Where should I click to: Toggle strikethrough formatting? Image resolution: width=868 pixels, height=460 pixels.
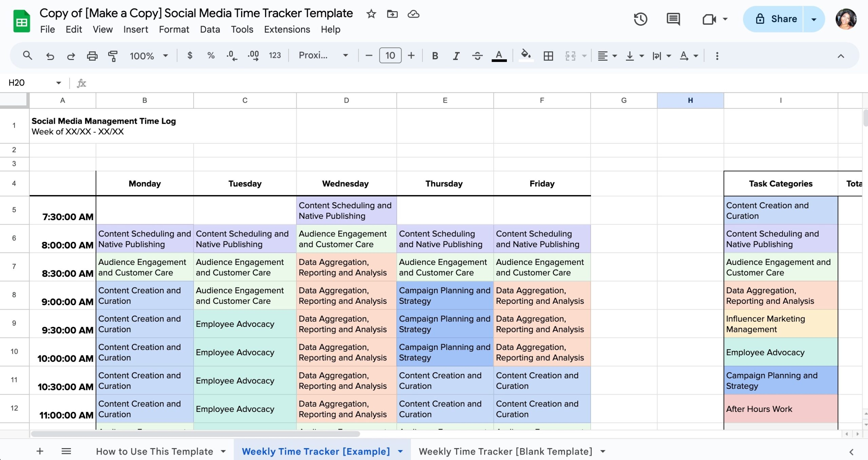coord(477,56)
